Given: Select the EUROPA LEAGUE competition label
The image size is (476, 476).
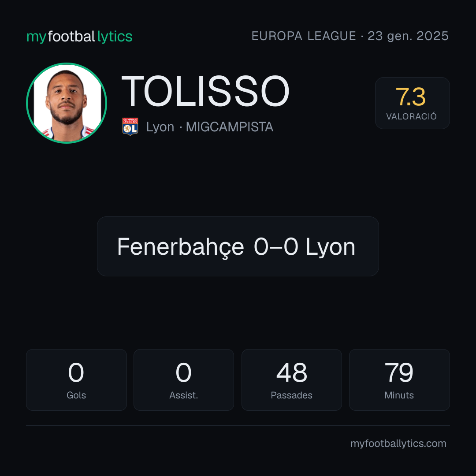Looking at the screenshot, I should click(304, 36).
